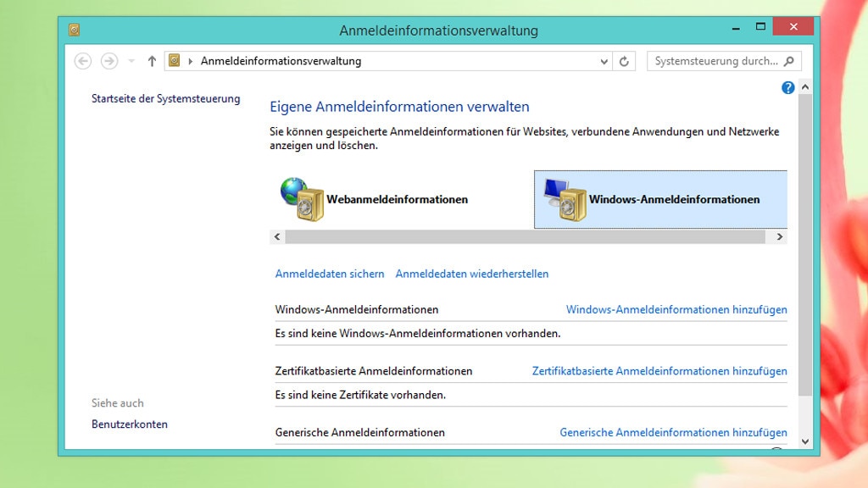Close the Anmeldeinformationsverwaltung window

(793, 26)
